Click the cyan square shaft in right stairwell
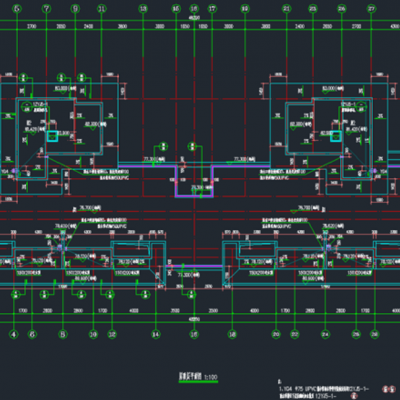Viewport: 400px width, 400px height. (336, 136)
